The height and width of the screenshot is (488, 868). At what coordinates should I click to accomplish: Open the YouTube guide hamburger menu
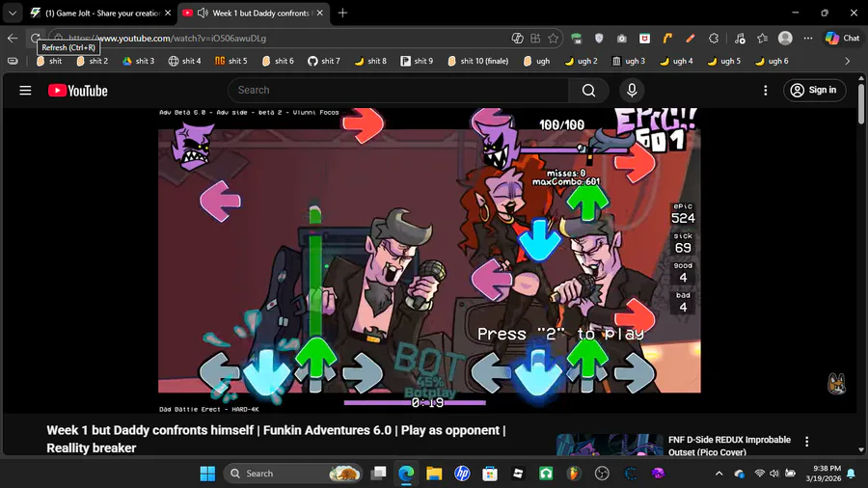pyautogui.click(x=25, y=91)
